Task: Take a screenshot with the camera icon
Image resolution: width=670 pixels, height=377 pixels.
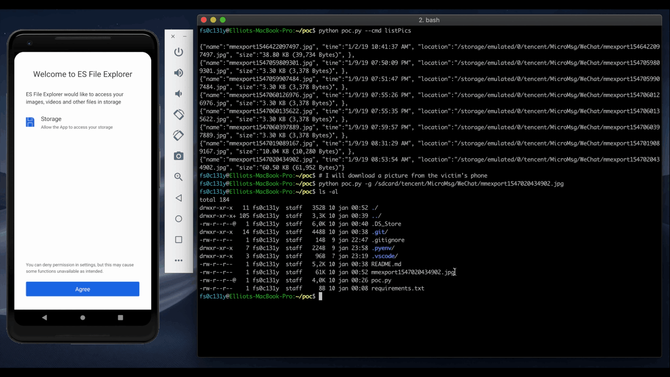Action: pos(179,156)
